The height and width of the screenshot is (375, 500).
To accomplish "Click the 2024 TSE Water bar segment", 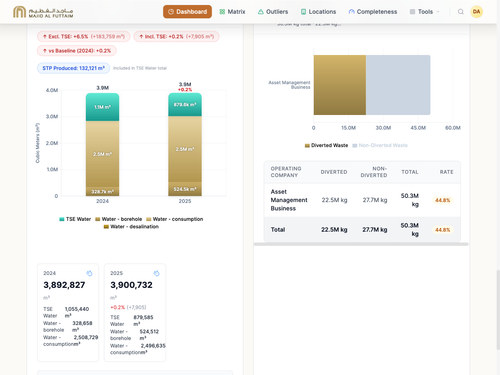I will click(102, 107).
